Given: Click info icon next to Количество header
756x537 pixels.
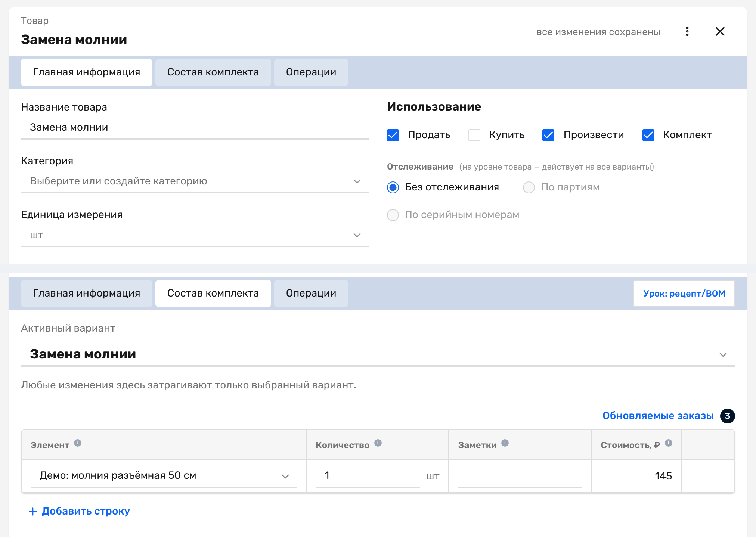Looking at the screenshot, I should 378,443.
